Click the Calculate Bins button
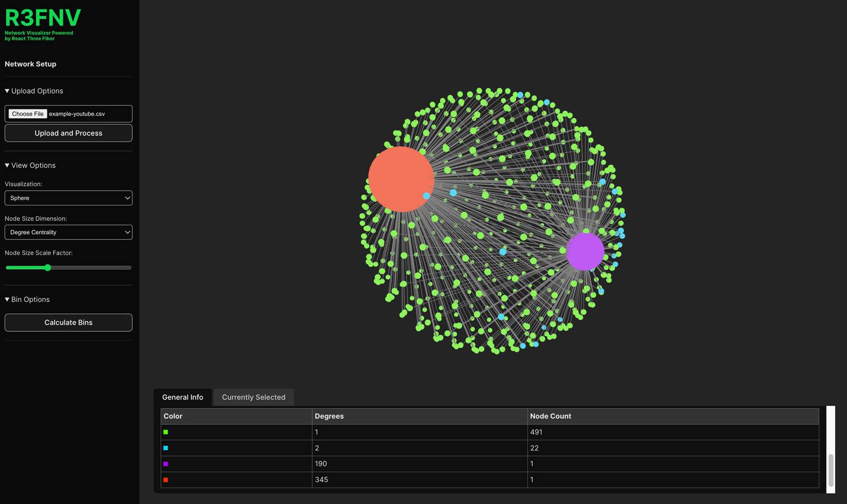Viewport: 847px width, 504px height. 68,323
